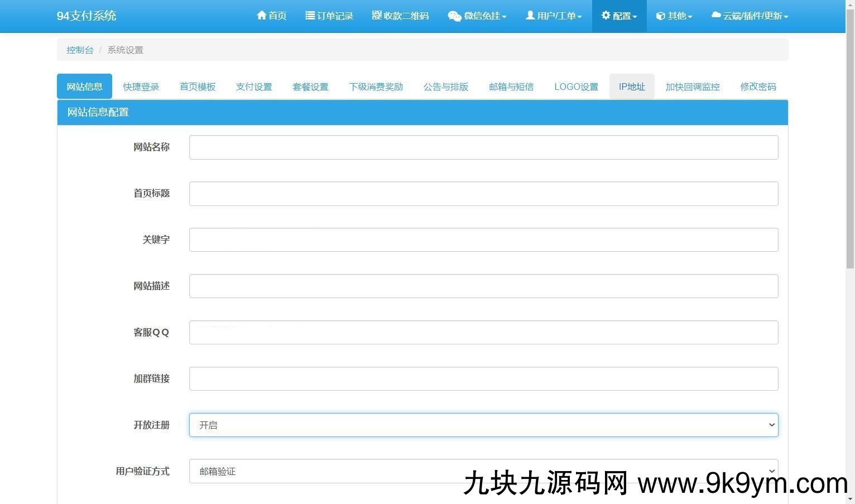This screenshot has height=504, width=855.
Task: Open the WeChat icon menu
Action: tap(454, 16)
